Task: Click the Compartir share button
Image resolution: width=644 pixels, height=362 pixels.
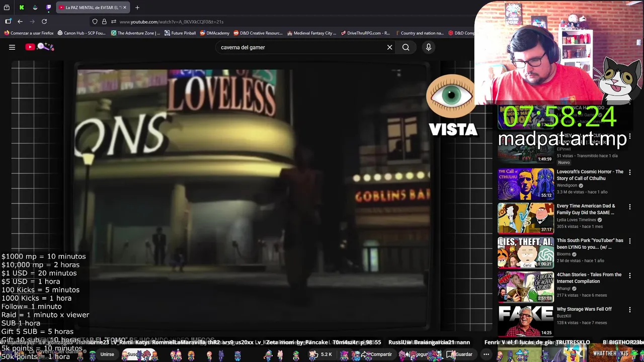Action: pyautogui.click(x=377, y=354)
